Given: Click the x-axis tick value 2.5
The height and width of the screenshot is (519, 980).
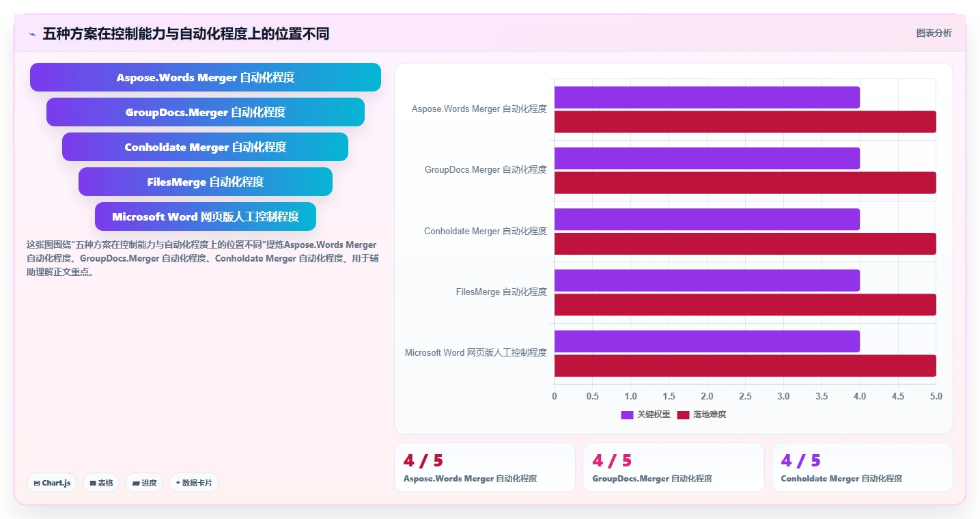Looking at the screenshot, I should (x=745, y=396).
